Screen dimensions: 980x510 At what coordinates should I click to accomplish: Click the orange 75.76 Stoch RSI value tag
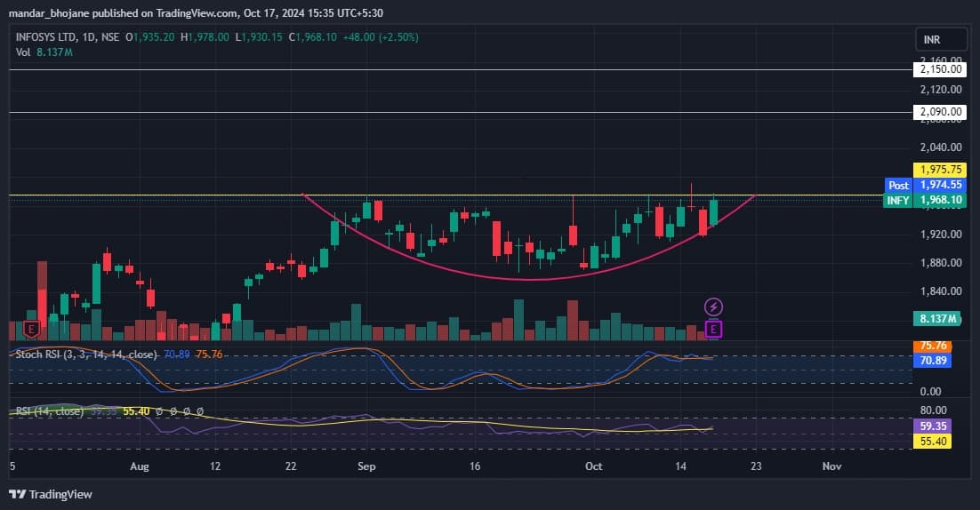click(x=934, y=346)
